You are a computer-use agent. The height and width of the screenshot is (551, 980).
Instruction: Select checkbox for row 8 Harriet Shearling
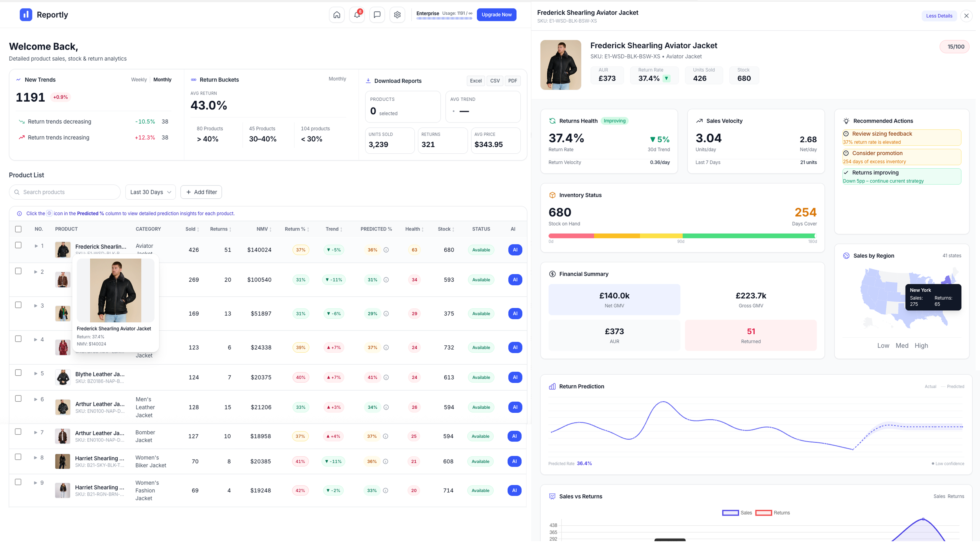tap(18, 457)
